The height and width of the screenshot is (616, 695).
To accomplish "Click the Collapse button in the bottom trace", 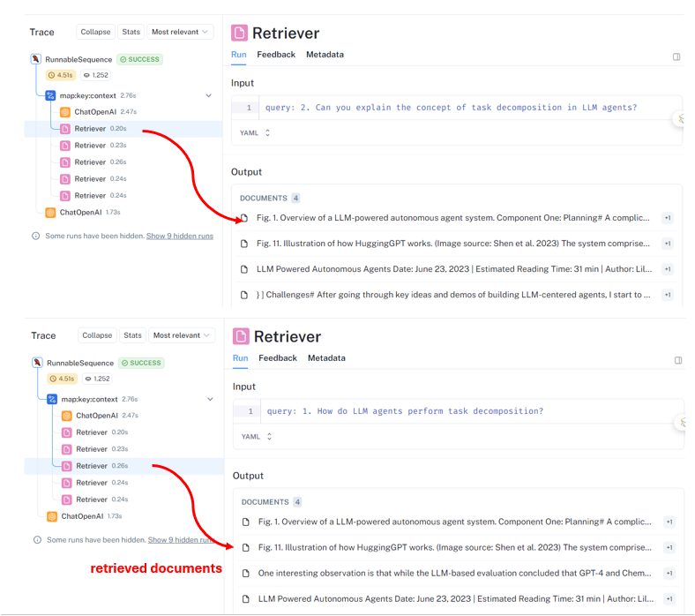I will 98,335.
